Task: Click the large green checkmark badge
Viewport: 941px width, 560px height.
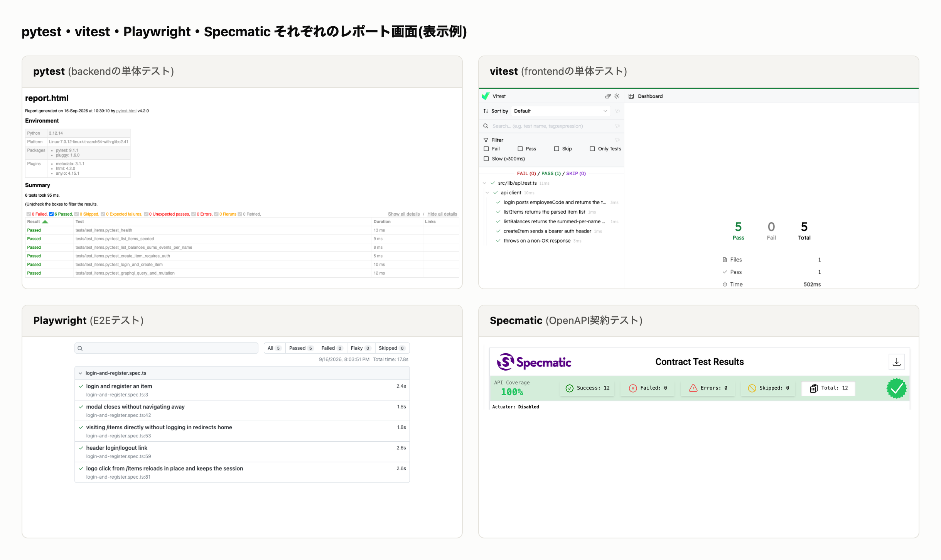Action: pyautogui.click(x=897, y=388)
